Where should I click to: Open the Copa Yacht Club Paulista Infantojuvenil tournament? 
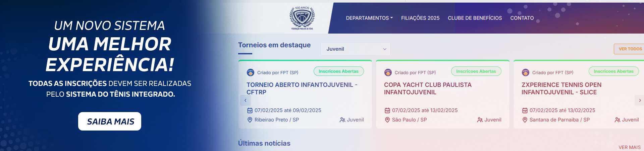428,89
